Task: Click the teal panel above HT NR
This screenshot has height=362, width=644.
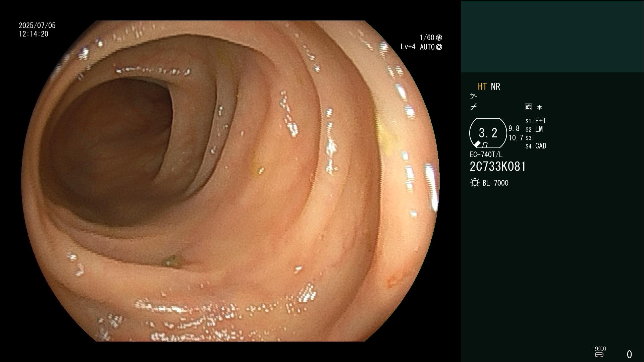Action: tap(552, 36)
